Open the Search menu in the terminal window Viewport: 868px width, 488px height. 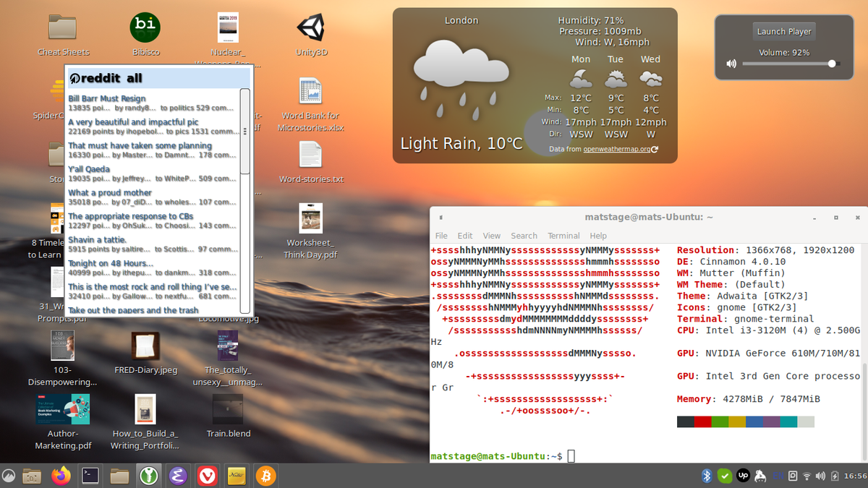(524, 235)
